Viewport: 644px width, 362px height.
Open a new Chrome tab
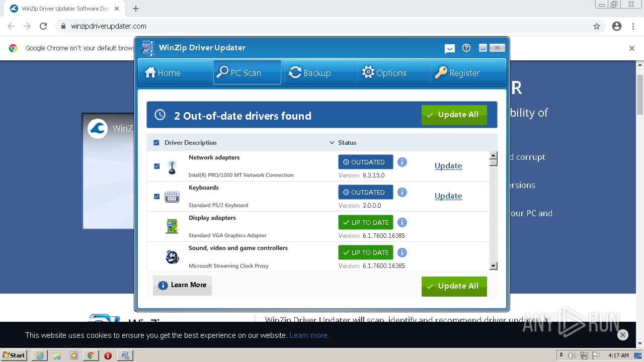tap(136, 9)
